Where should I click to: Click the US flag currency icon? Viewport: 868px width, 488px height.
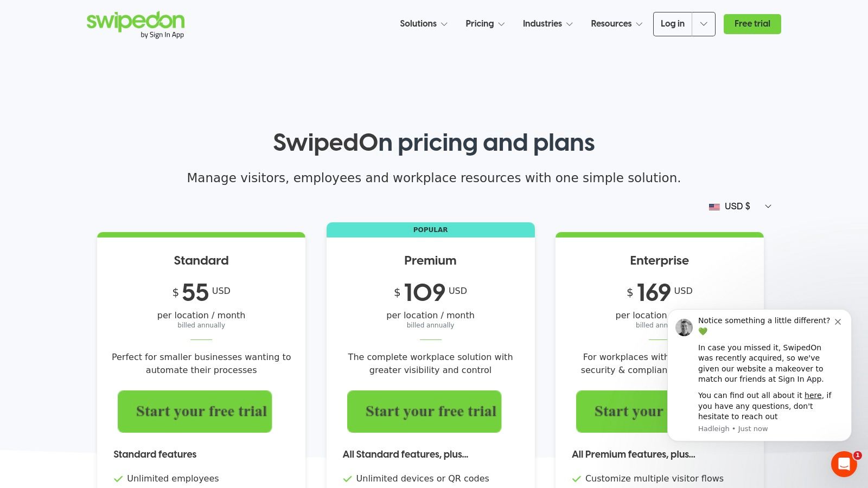click(x=714, y=207)
